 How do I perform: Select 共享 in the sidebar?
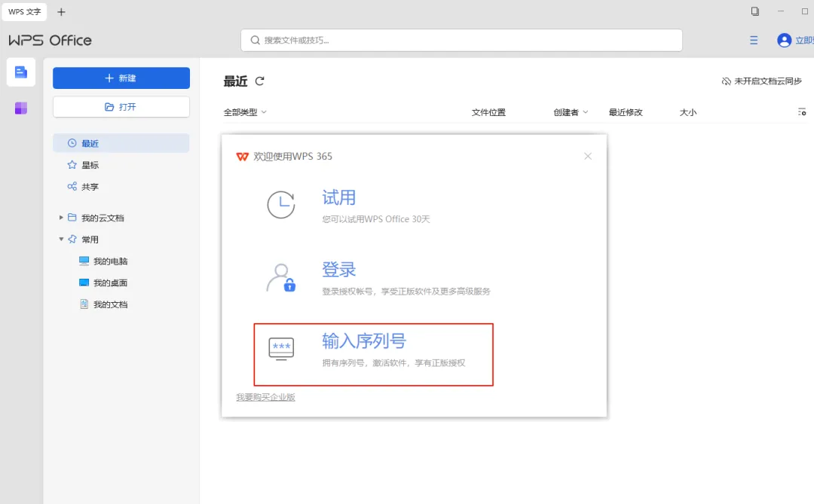[x=90, y=187]
